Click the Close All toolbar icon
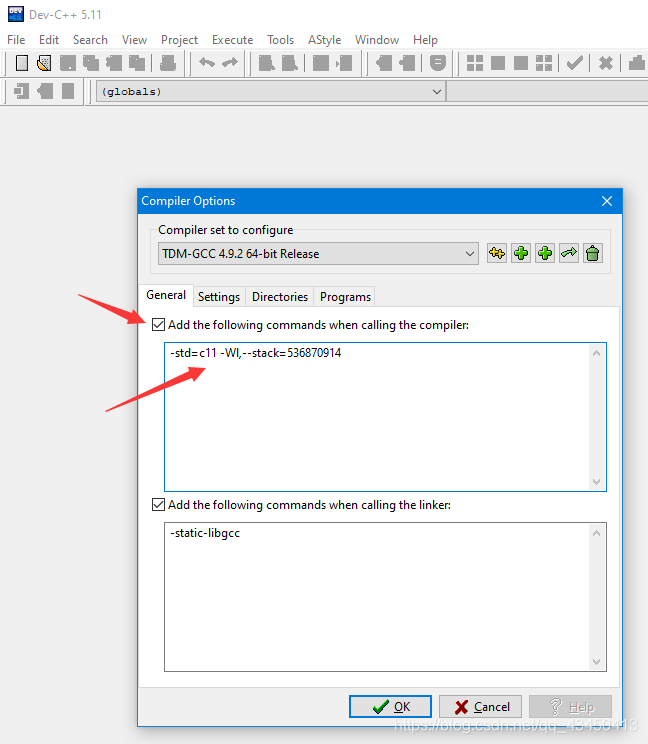This screenshot has width=648, height=744. (137, 63)
